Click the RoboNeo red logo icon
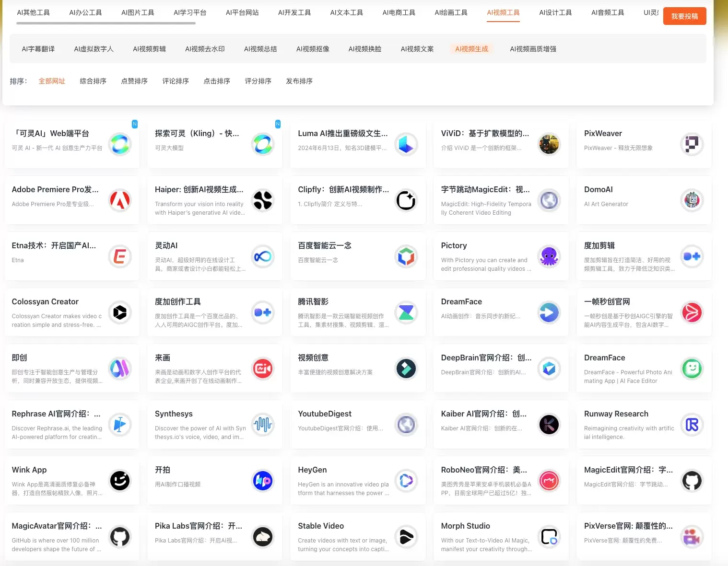 [549, 481]
